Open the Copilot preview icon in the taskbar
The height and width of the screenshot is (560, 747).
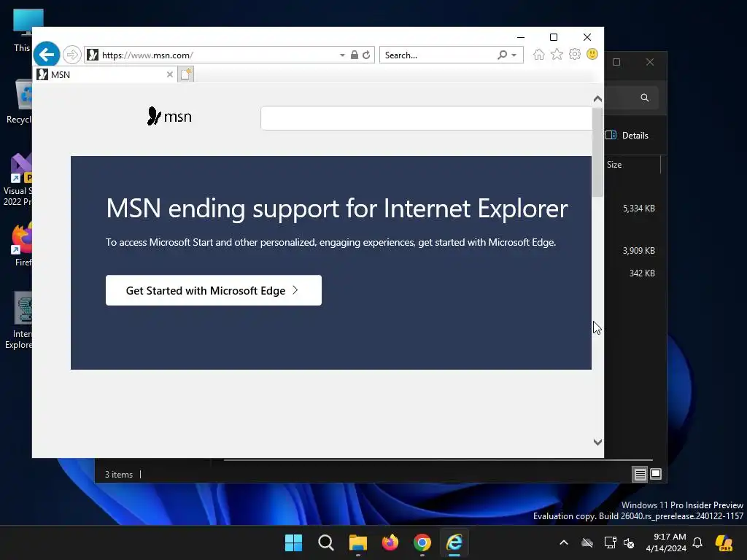point(724,542)
